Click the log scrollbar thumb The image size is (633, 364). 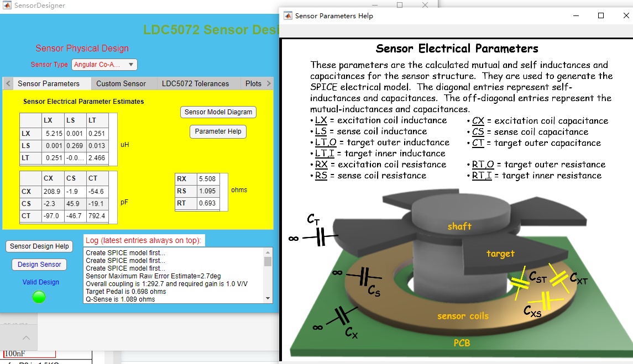click(268, 261)
